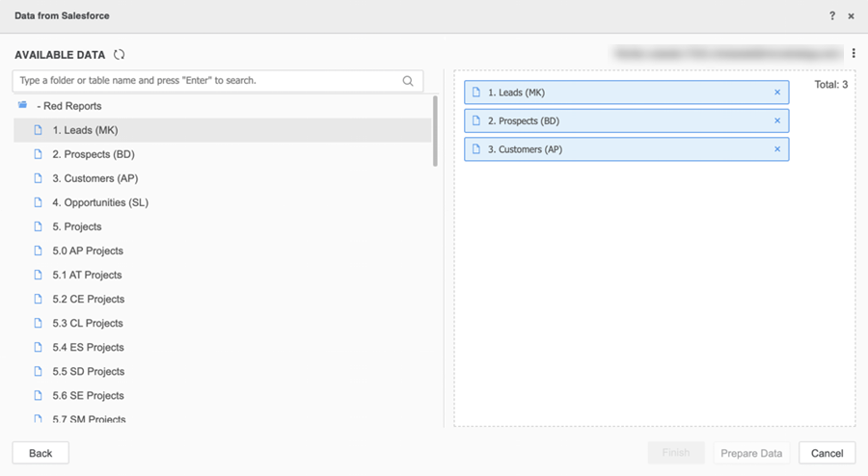Choose 5.0 AP Projects report
Screen dimensions: 868x476
88,251
